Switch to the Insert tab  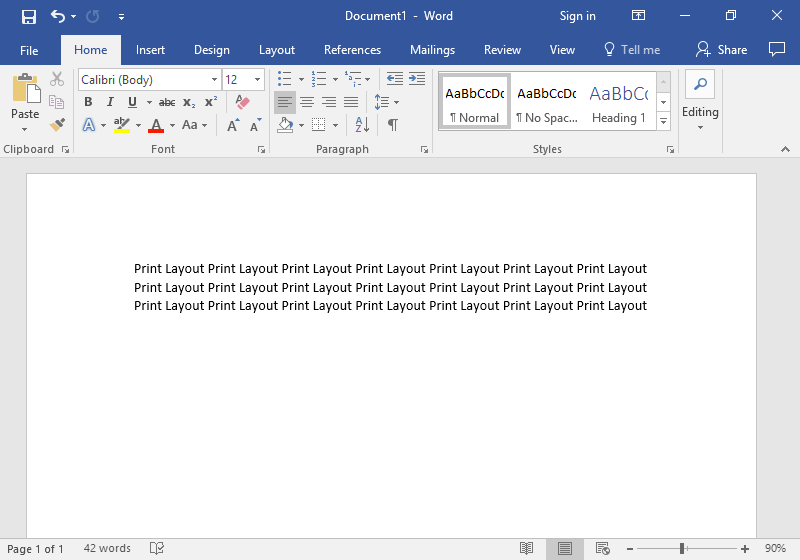click(150, 50)
